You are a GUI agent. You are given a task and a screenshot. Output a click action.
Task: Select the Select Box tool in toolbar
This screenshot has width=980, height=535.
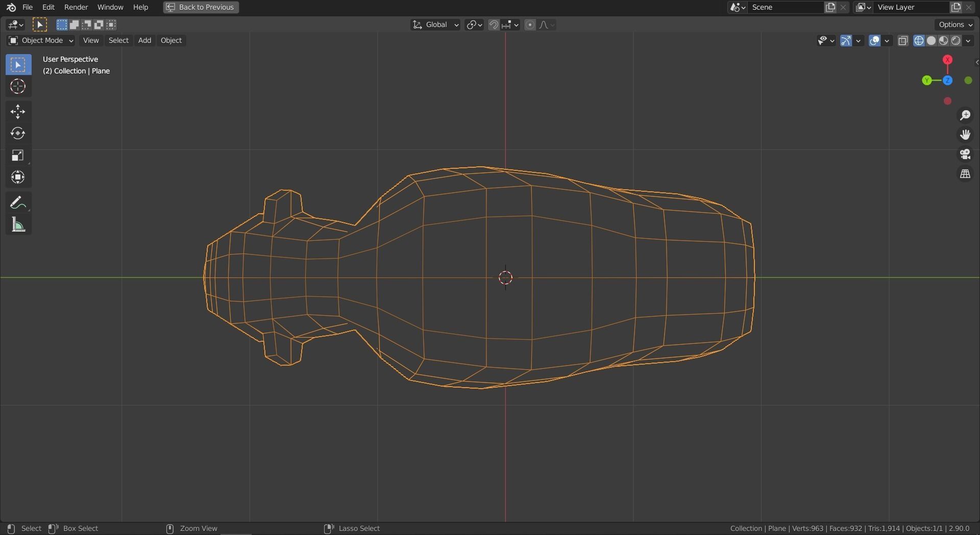pyautogui.click(x=18, y=65)
